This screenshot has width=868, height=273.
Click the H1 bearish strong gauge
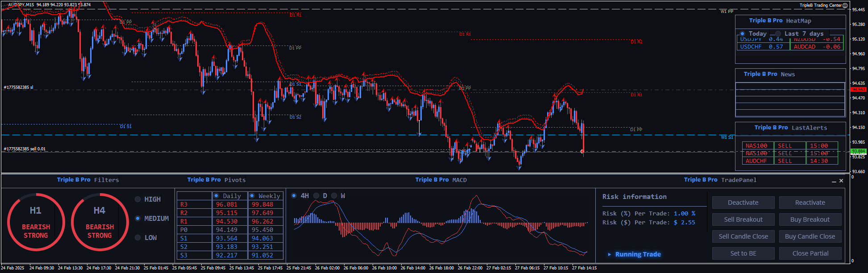click(x=36, y=222)
